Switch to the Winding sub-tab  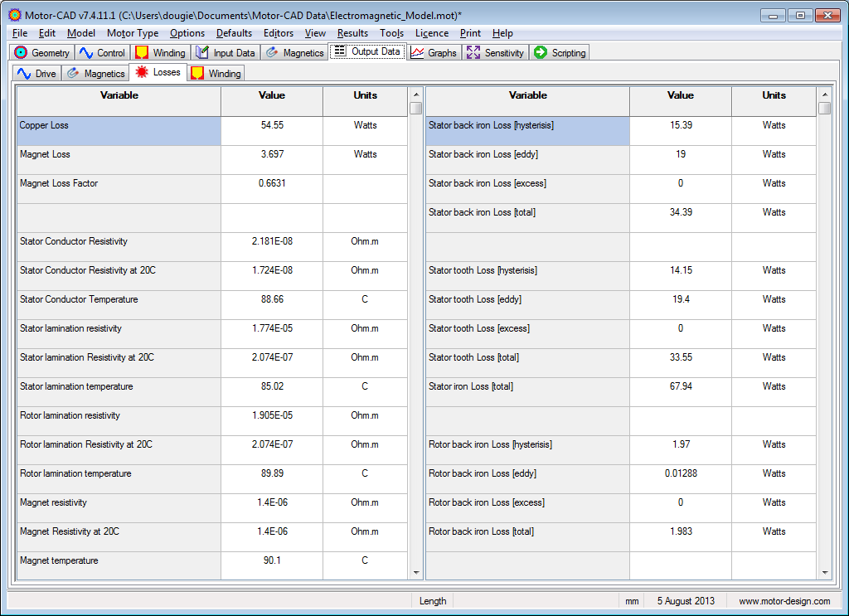pos(216,73)
